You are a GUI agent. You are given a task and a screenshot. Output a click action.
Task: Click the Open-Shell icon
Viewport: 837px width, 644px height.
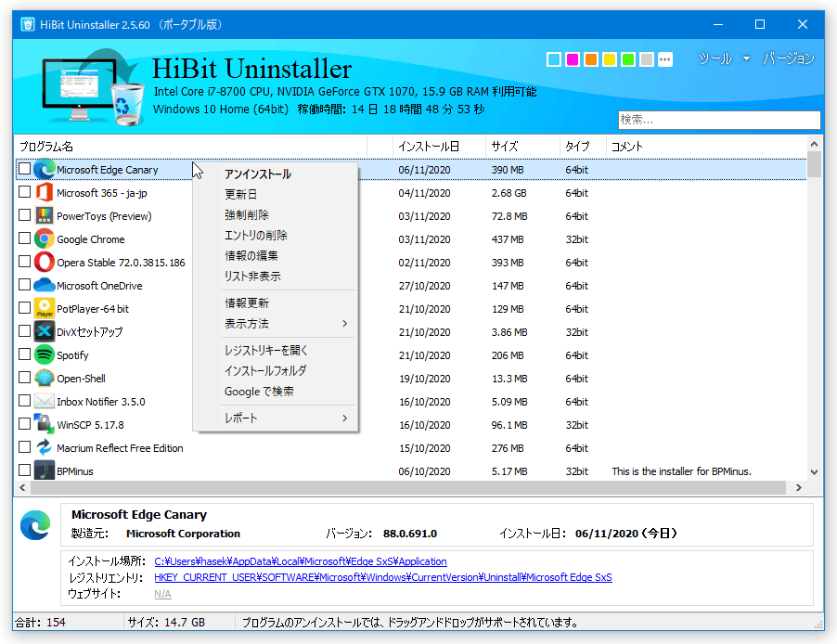tap(45, 378)
